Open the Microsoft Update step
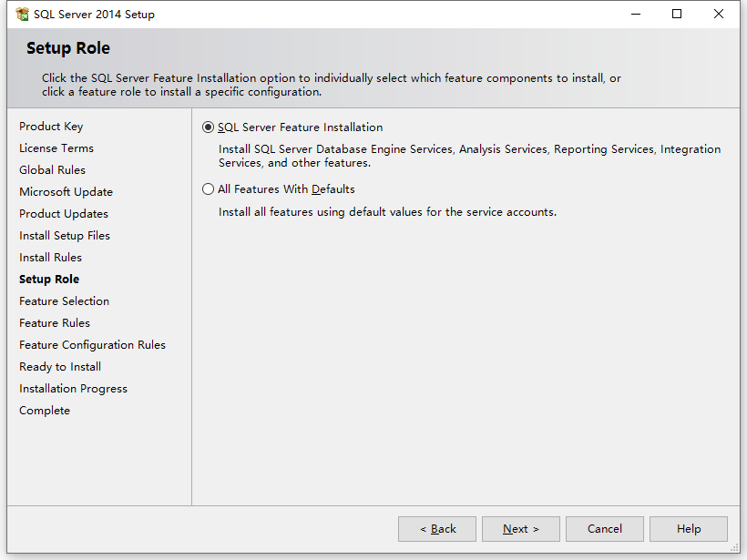Viewport: 747px width, 560px height. (66, 191)
